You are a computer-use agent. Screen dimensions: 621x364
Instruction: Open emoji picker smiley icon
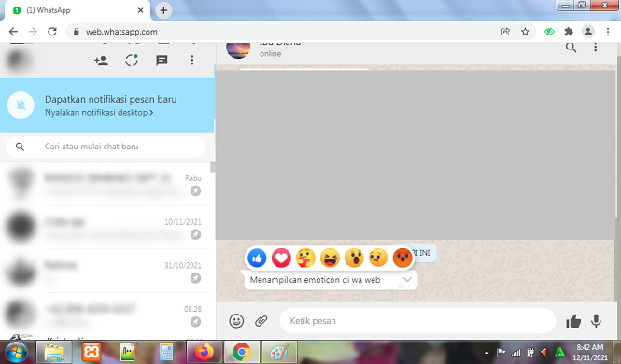[x=236, y=321]
